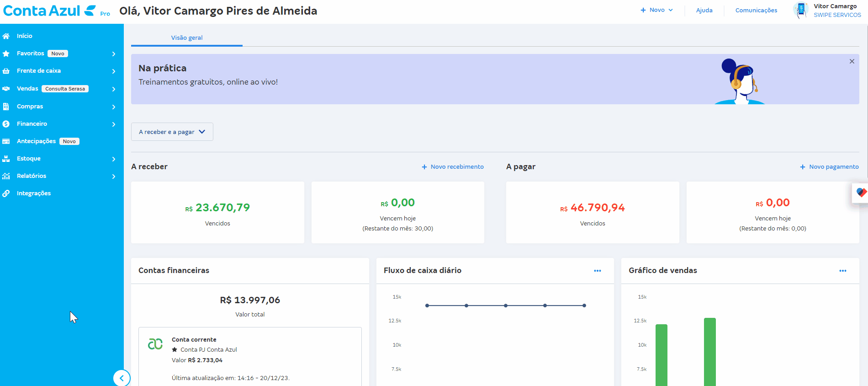The image size is (868, 386).
Task: Click the plus icon of Novo pagamento
Action: pyautogui.click(x=803, y=167)
